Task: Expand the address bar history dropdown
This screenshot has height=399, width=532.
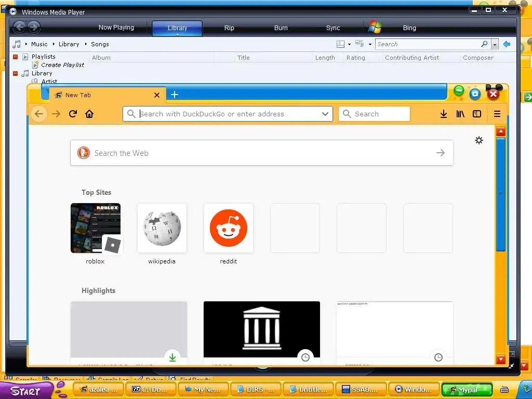Action: [325, 114]
